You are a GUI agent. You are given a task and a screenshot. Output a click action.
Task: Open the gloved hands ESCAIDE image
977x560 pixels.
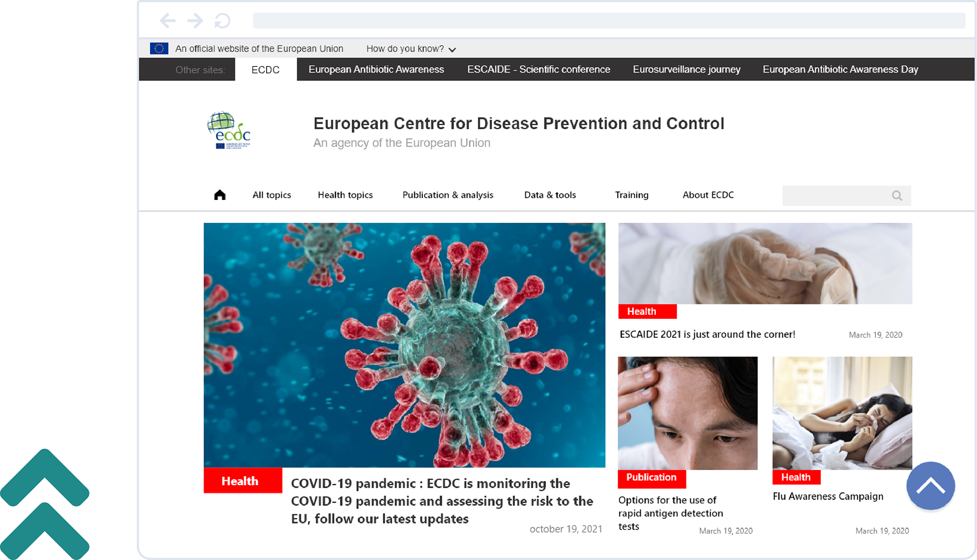tap(765, 263)
